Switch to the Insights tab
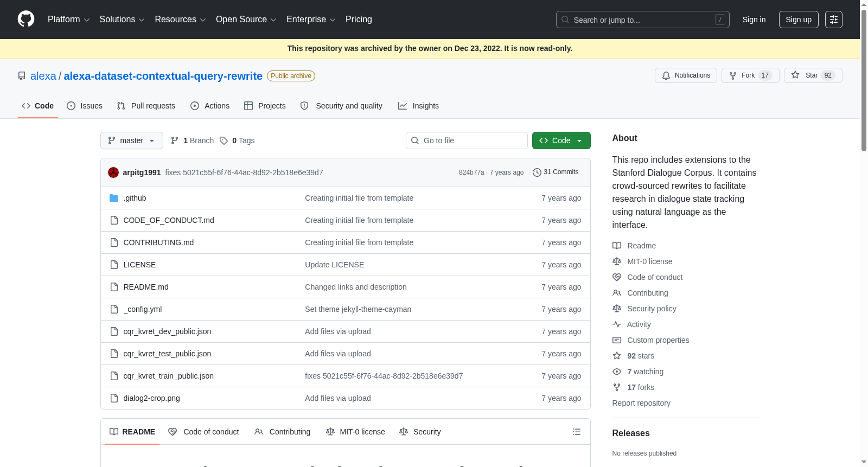The image size is (868, 467). pyautogui.click(x=418, y=106)
